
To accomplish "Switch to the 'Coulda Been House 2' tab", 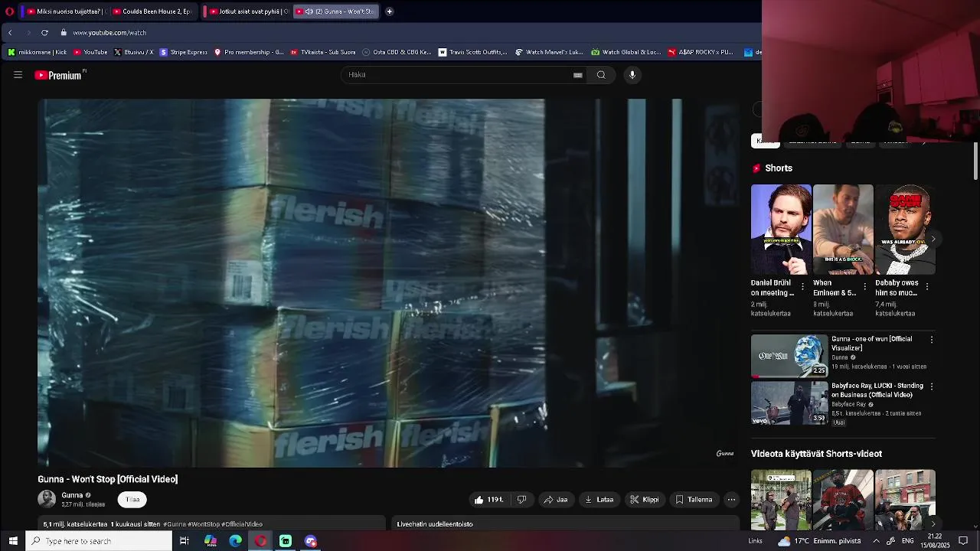I will coord(152,11).
